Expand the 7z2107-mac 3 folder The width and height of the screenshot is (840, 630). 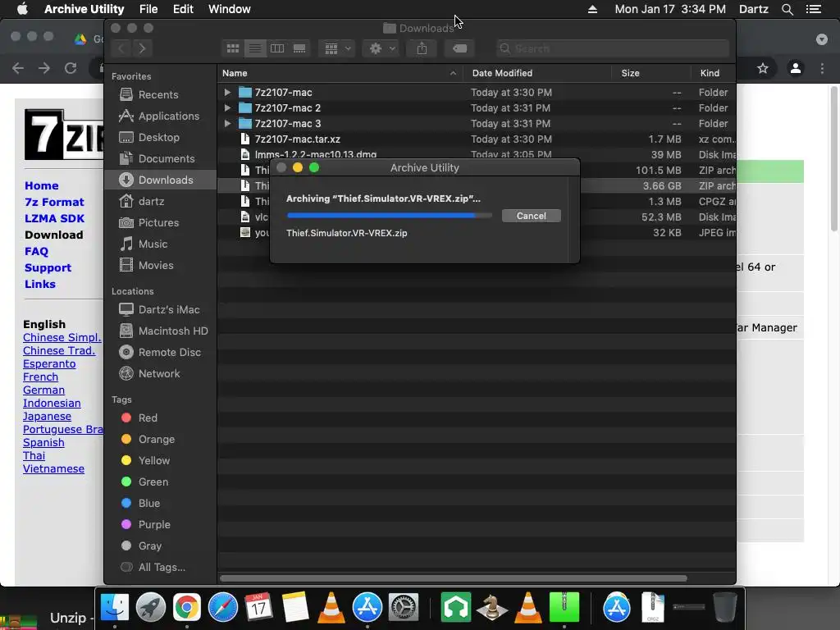coord(227,123)
